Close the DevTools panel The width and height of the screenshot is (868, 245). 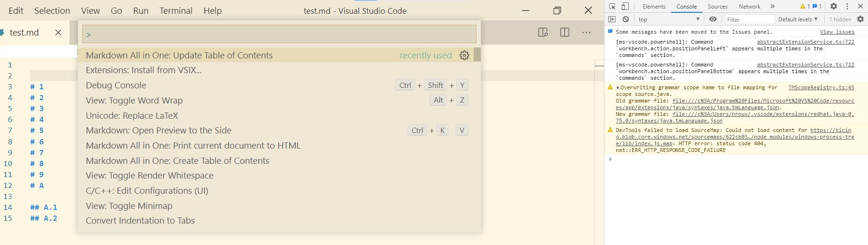coord(860,6)
